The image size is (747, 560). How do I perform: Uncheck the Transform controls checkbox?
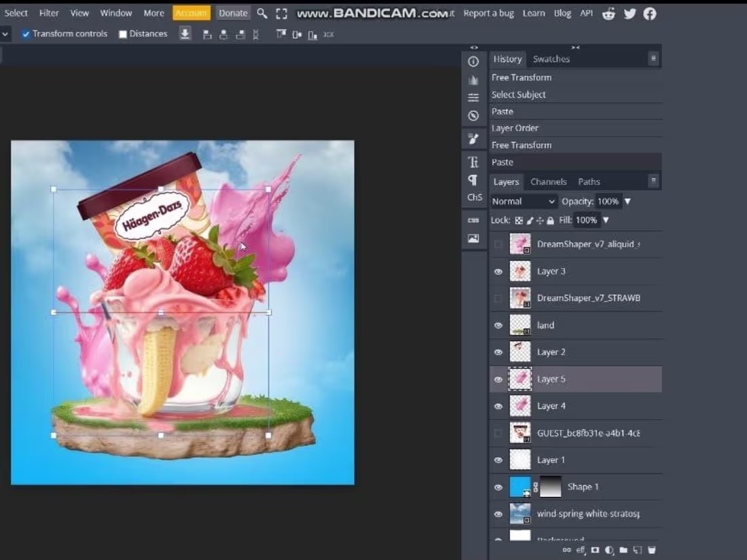26,34
